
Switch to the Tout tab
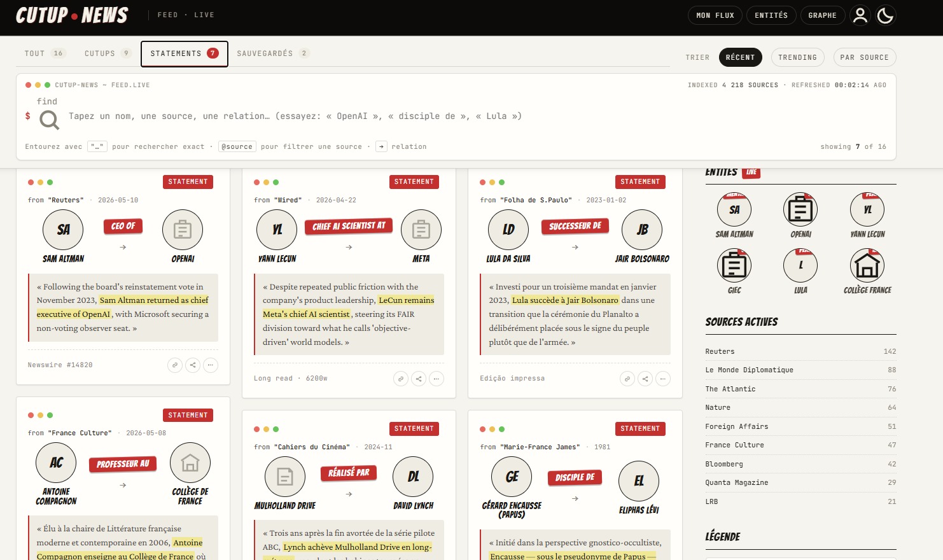44,53
